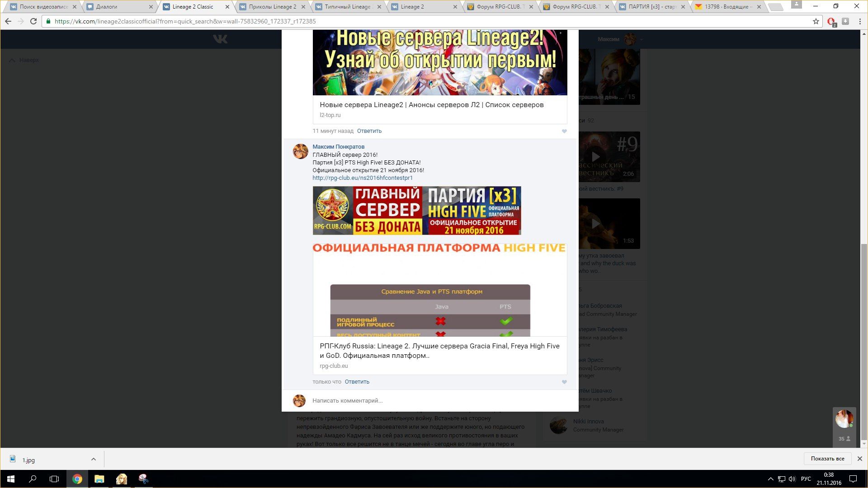The image size is (868, 488).
Task: Open Windows search magnifier icon
Action: tap(33, 479)
